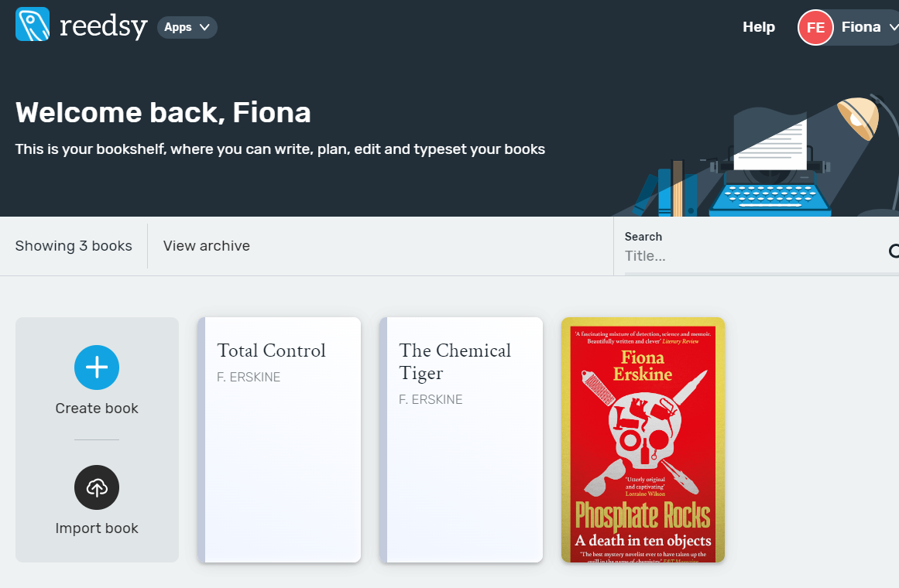Open the Phosphate Rocks book cover
The image size is (899, 588).
(643, 439)
